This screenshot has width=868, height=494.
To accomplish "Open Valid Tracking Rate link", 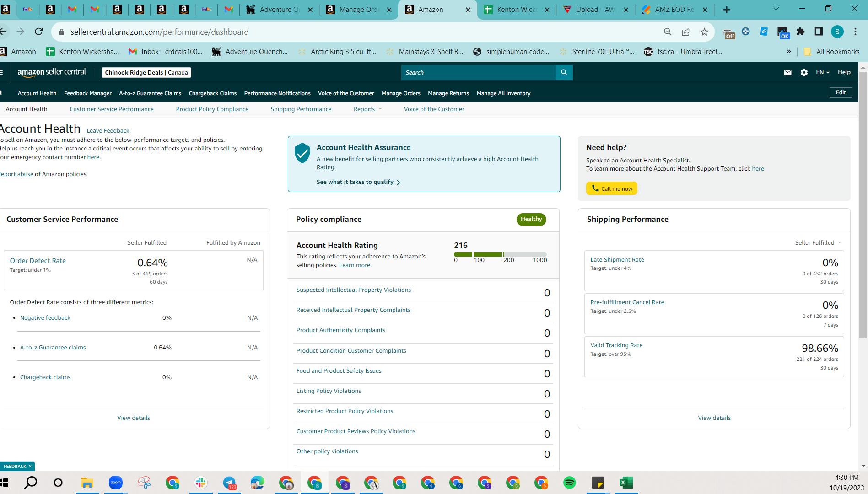I will pos(616,345).
